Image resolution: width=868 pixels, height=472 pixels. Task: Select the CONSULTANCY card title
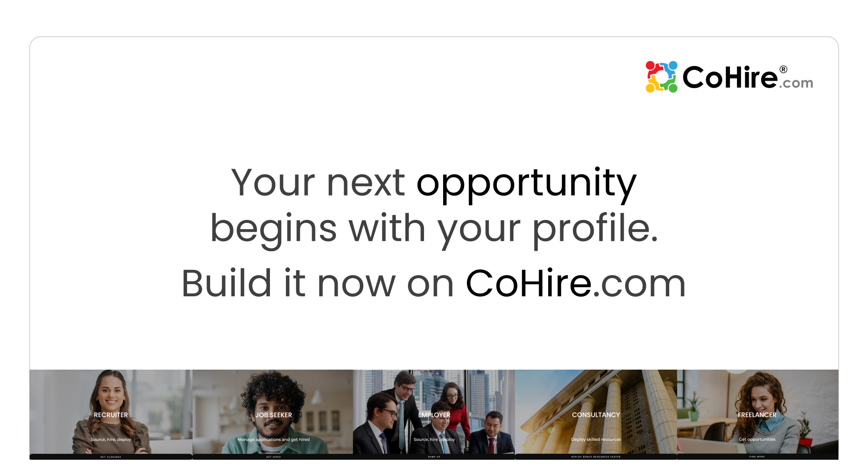tap(596, 415)
